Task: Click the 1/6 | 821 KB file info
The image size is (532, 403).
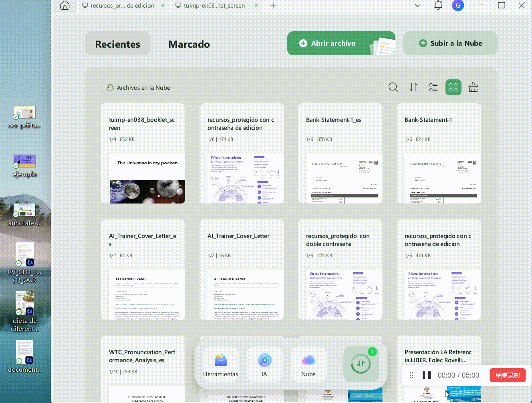Action: click(417, 139)
